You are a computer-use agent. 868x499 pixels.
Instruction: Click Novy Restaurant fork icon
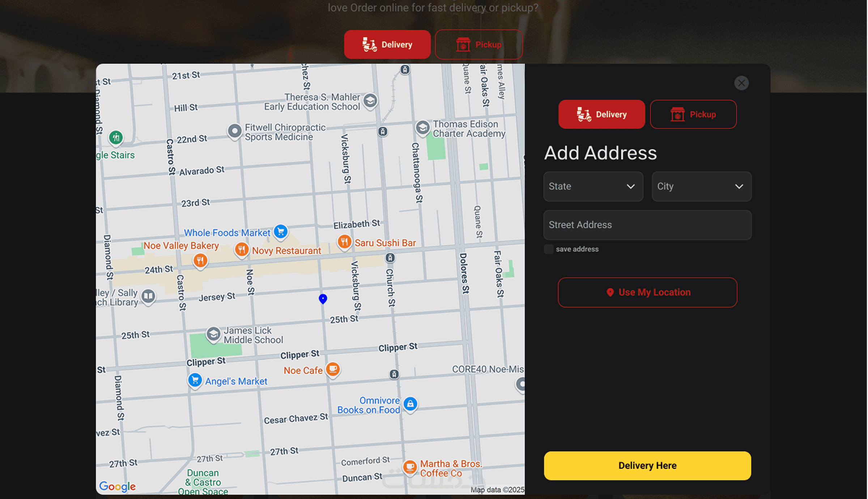click(x=241, y=249)
